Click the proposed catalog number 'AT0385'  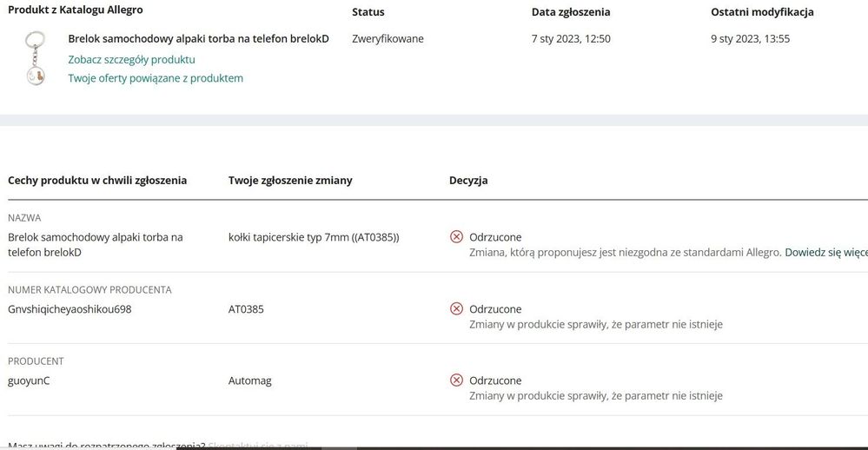point(246,309)
